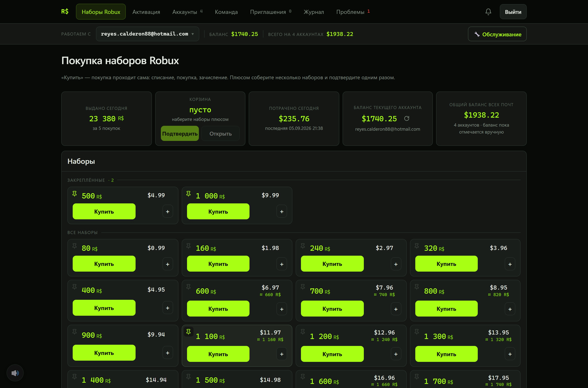This screenshot has width=588, height=388.
Task: Open the working account email dropdown
Action: click(147, 34)
